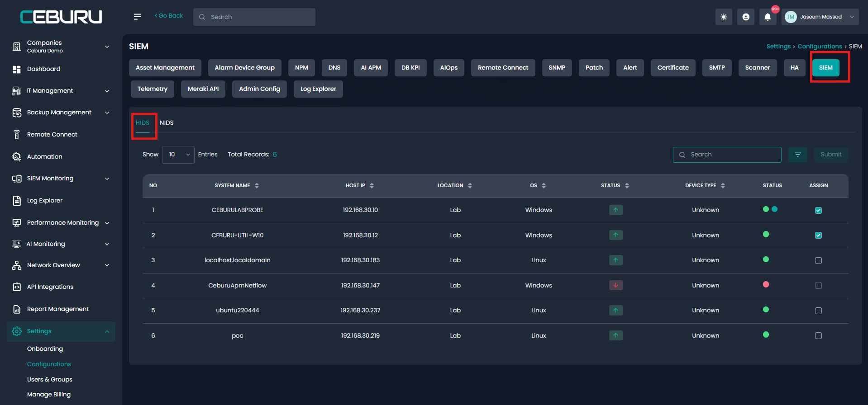Viewport: 868px width, 405px height.
Task: Expand the Backup Management menu
Action: (107, 113)
